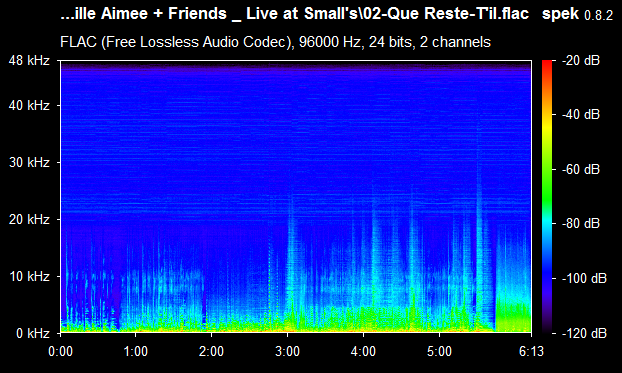Screen dimensions: 622x373
Task: Click the -120 dB color scale label
Action: coord(584,333)
